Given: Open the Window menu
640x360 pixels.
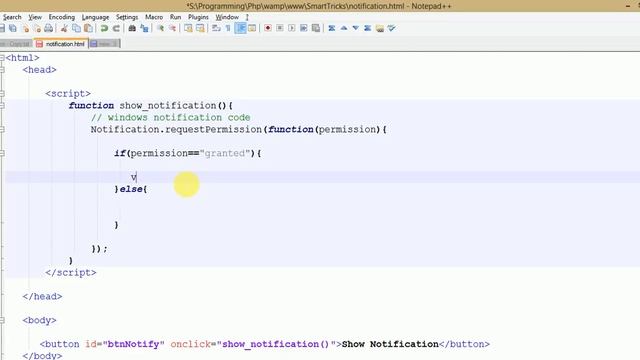Looking at the screenshot, I should (x=227, y=17).
